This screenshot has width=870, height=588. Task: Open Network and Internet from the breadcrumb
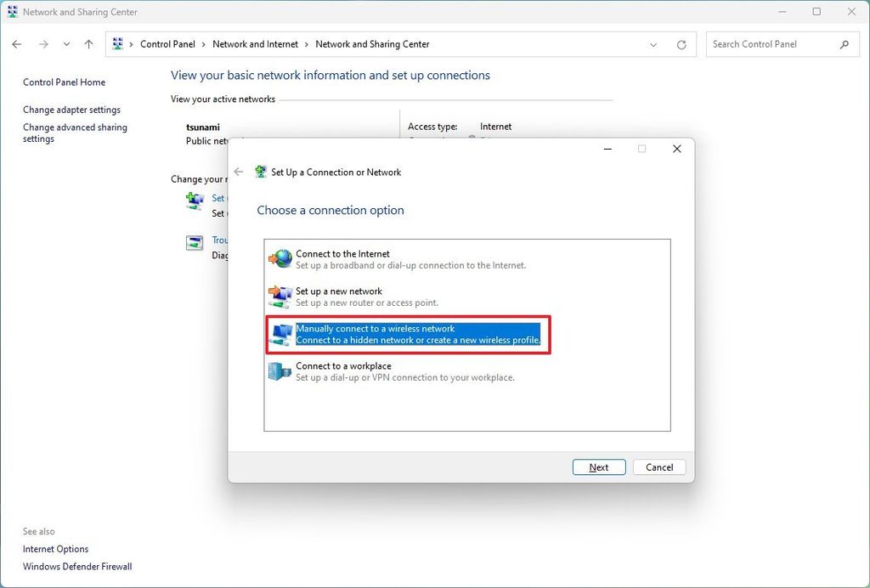[255, 43]
